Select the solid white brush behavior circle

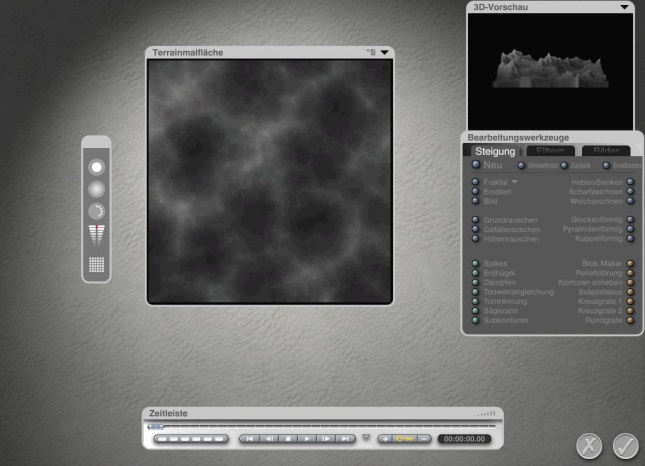pyautogui.click(x=97, y=167)
